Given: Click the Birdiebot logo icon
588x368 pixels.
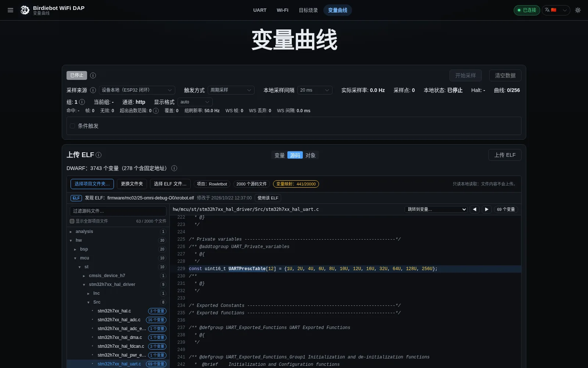Looking at the screenshot, I should [x=25, y=10].
